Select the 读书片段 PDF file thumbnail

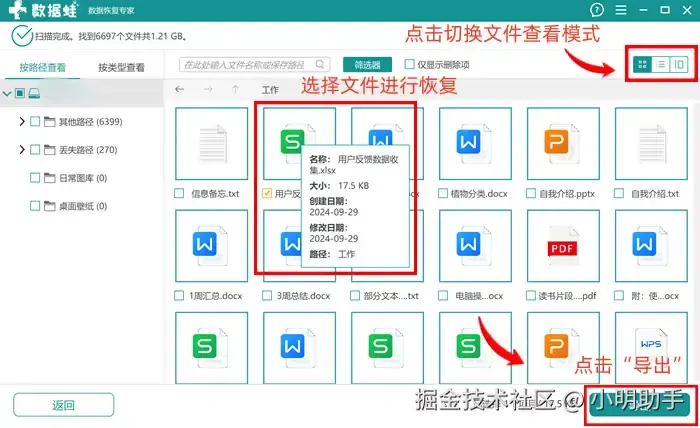point(563,246)
